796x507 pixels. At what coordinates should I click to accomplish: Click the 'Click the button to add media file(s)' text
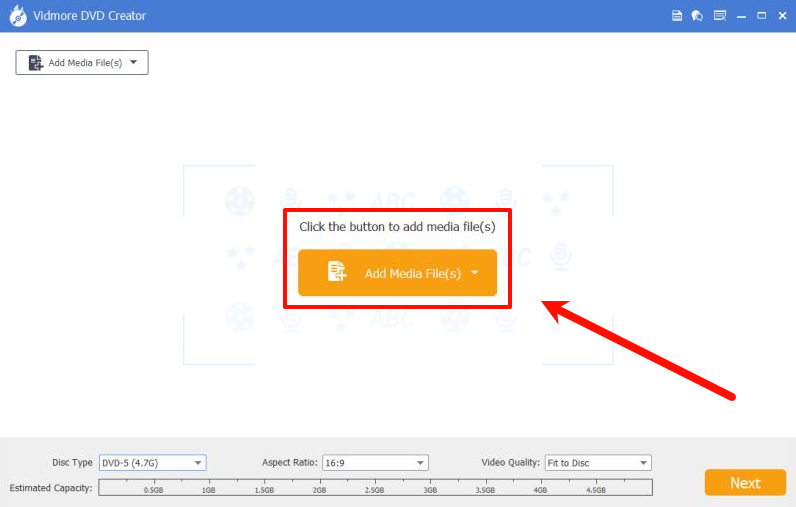coord(397,226)
